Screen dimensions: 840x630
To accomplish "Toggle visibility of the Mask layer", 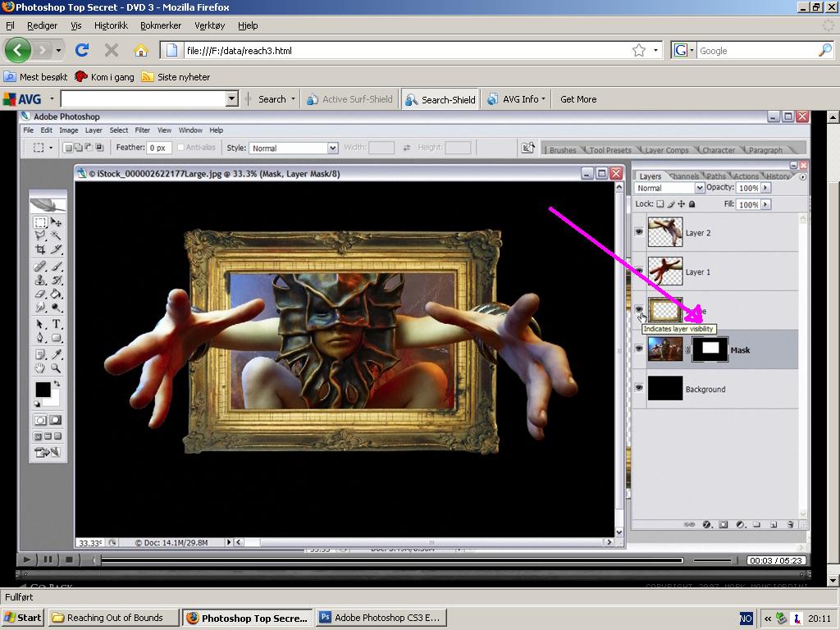I will 638,348.
